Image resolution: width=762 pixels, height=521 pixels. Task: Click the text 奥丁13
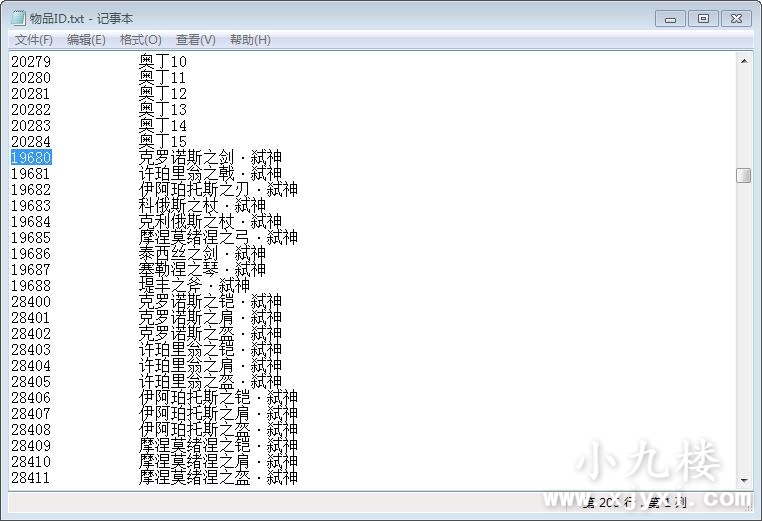pyautogui.click(x=163, y=110)
